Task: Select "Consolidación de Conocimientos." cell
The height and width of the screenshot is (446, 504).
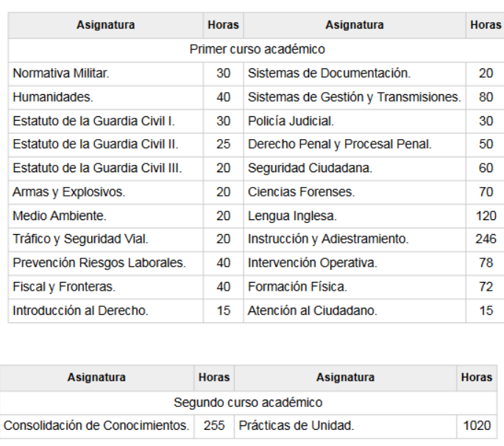Action: pos(96,425)
